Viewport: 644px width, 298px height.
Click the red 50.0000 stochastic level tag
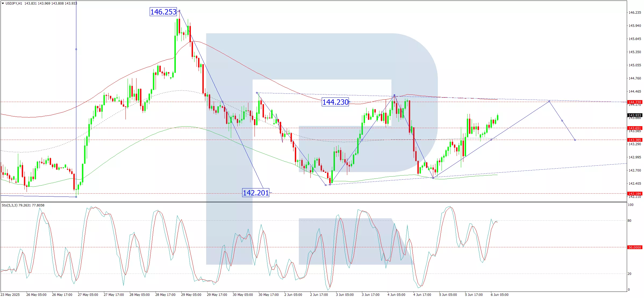point(635,247)
